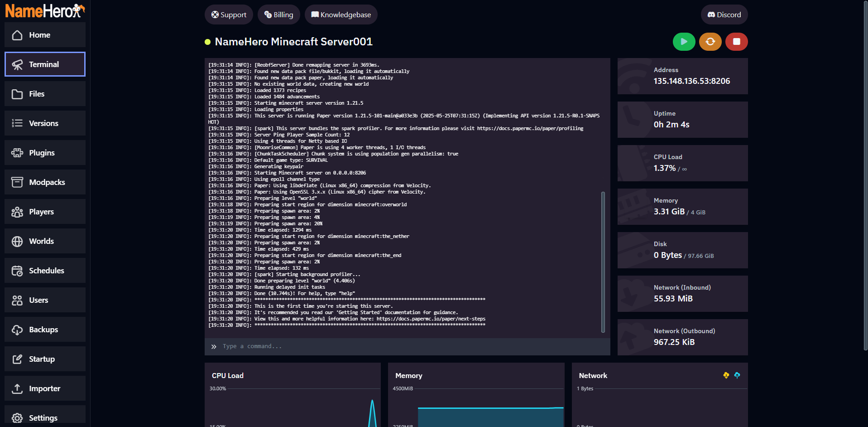
Task: Open the Discord button
Action: 724,15
